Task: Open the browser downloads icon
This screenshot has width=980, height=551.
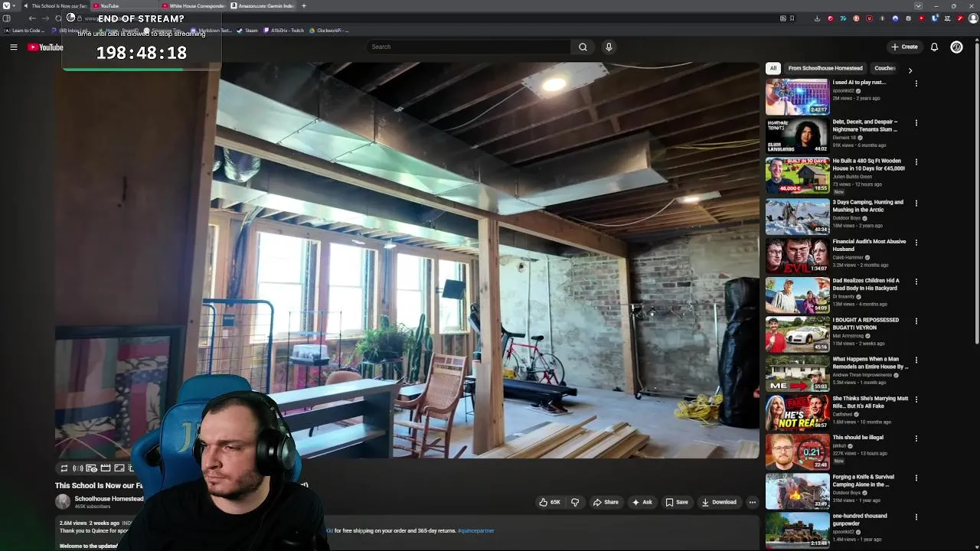Action: coord(817,18)
